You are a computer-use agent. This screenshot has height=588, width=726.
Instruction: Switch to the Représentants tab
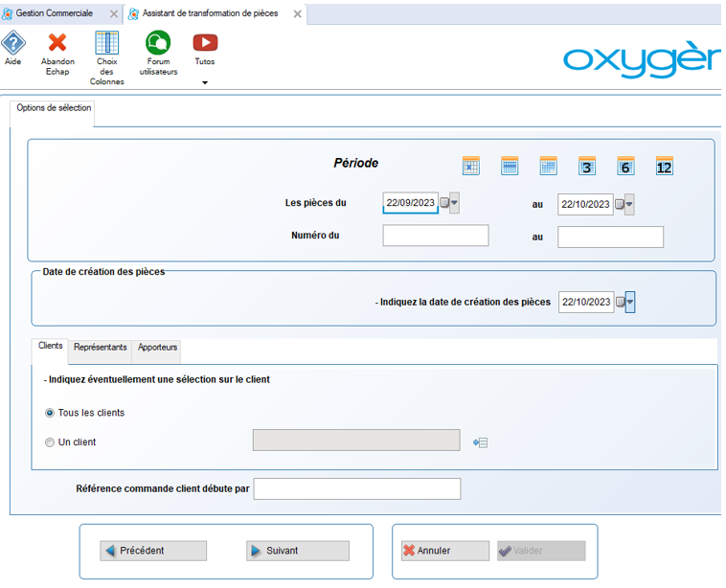click(100, 348)
